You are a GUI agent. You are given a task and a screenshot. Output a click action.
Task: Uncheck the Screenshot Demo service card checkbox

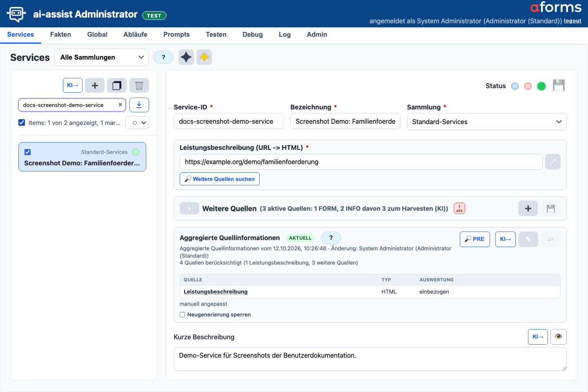27,152
